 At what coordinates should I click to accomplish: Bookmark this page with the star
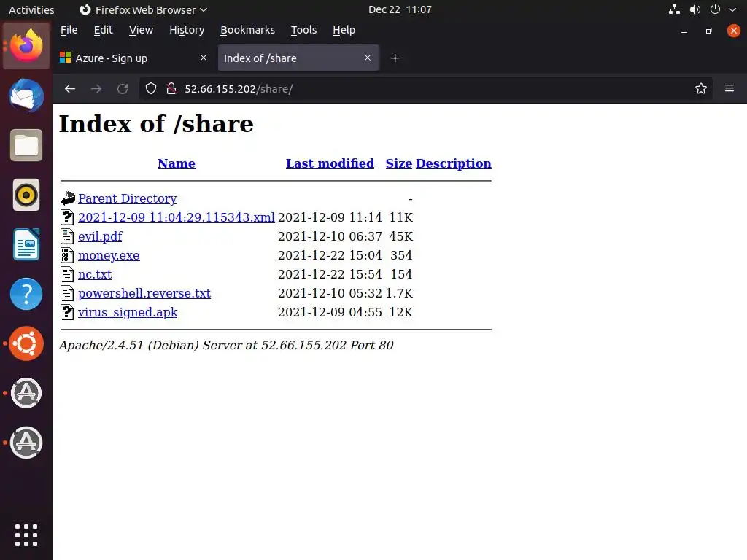coord(701,88)
